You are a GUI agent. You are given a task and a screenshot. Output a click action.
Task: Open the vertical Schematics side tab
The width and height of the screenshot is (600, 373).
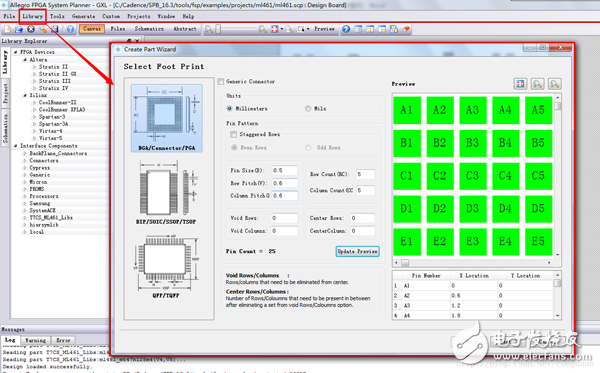coord(5,128)
